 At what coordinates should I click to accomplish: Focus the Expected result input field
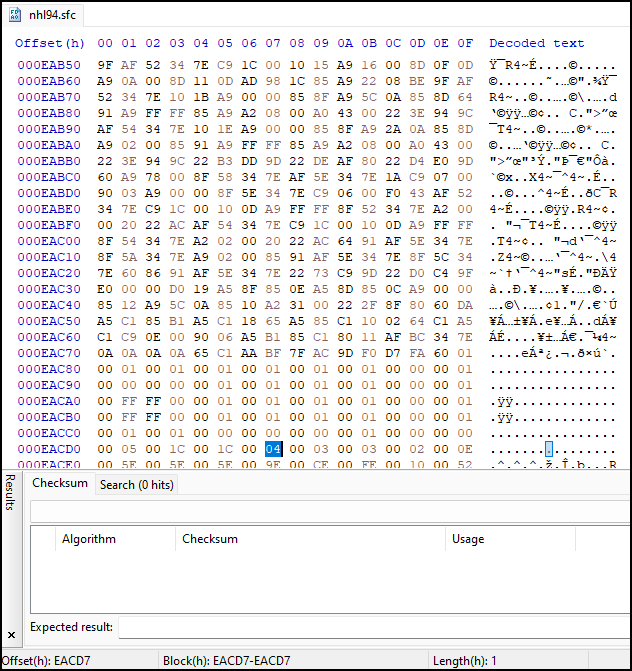click(370, 628)
